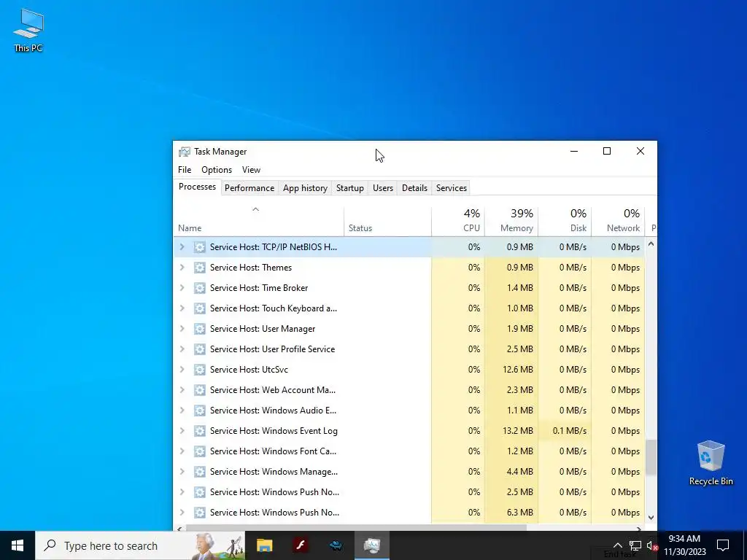Click the gear icon for Windows Audio row
Screen dimensions: 747x560
pyautogui.click(x=200, y=410)
